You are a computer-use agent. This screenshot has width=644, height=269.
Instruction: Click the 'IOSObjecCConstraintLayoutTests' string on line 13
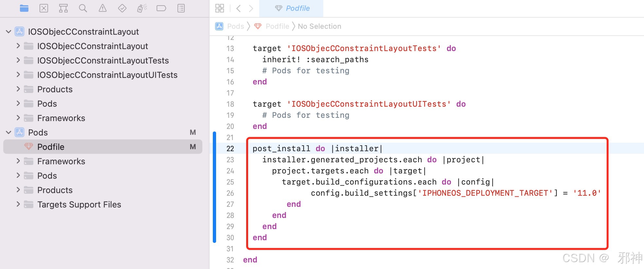point(364,48)
